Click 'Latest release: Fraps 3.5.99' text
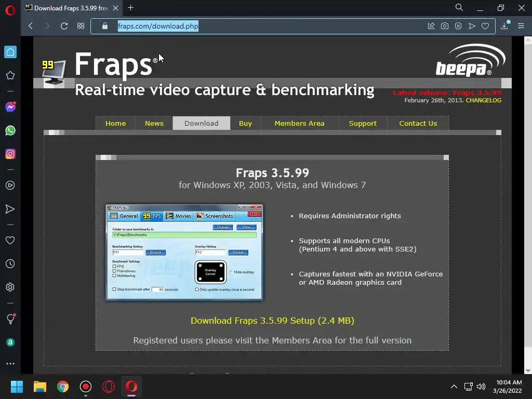 tap(447, 92)
